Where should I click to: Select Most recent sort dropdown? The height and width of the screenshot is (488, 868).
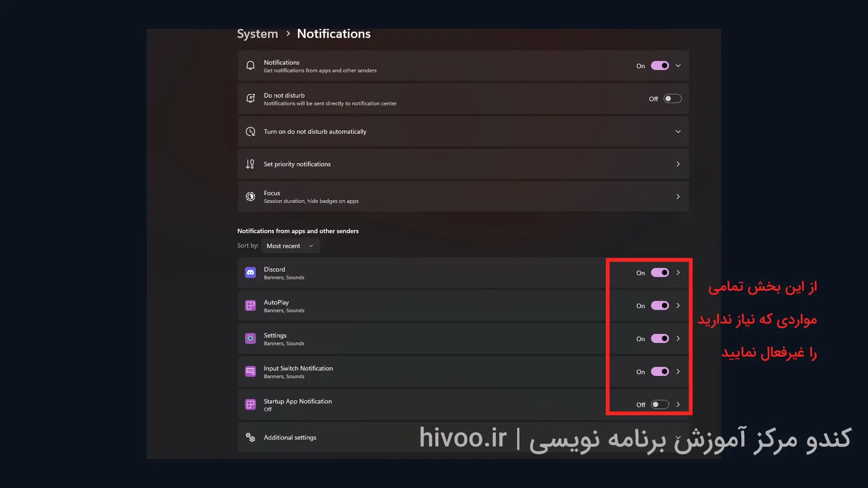pyautogui.click(x=289, y=245)
